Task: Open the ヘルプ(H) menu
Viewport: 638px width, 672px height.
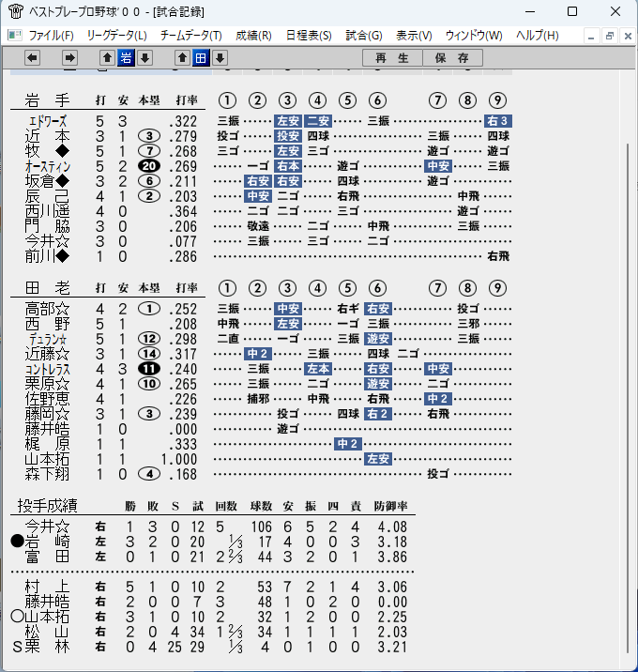Action: 538,35
